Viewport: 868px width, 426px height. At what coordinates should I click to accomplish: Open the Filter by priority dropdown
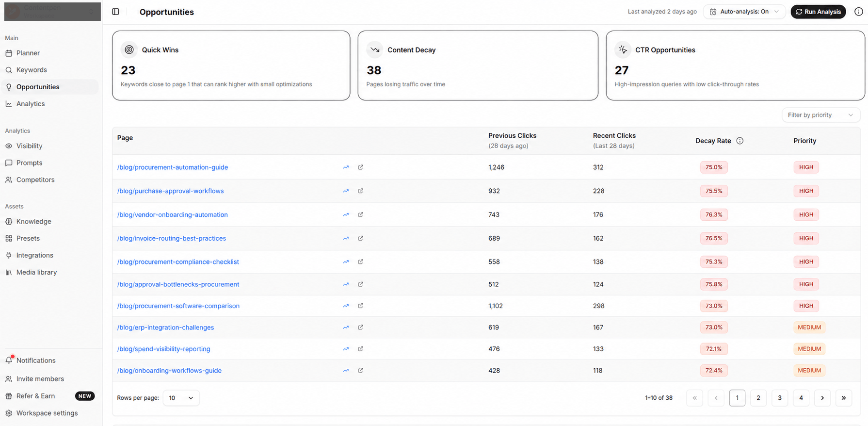pyautogui.click(x=821, y=115)
